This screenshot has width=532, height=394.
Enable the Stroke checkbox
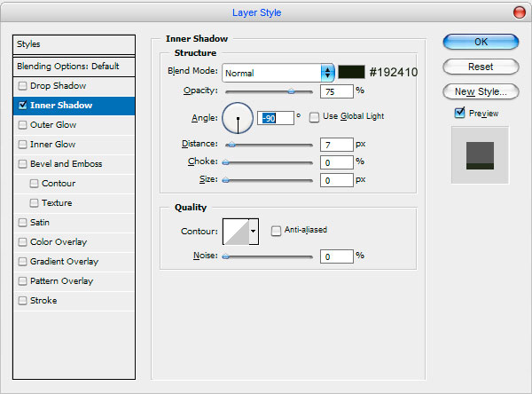[x=22, y=301]
